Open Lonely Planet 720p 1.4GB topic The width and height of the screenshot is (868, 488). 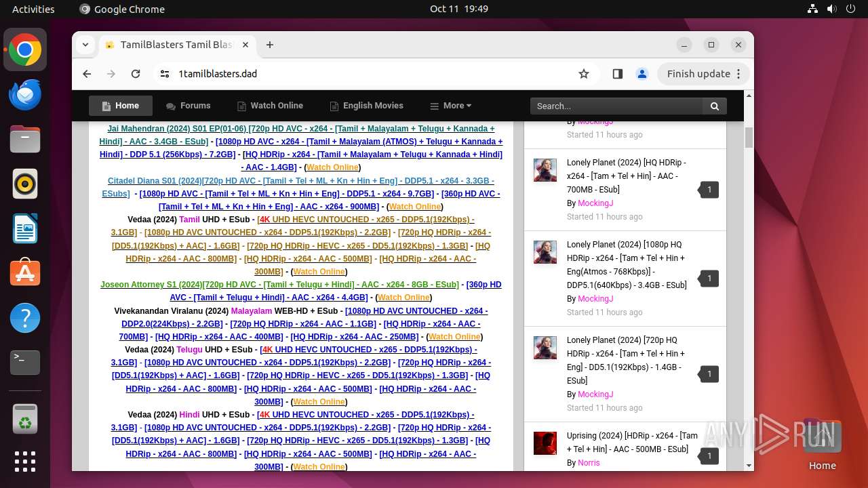pos(626,361)
